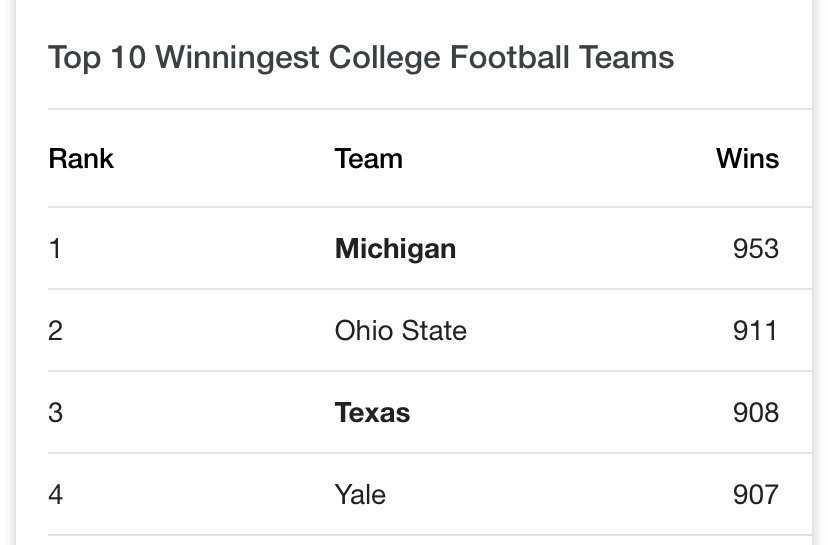Click the 911 wins value
The image size is (828, 545).
pyautogui.click(x=755, y=331)
